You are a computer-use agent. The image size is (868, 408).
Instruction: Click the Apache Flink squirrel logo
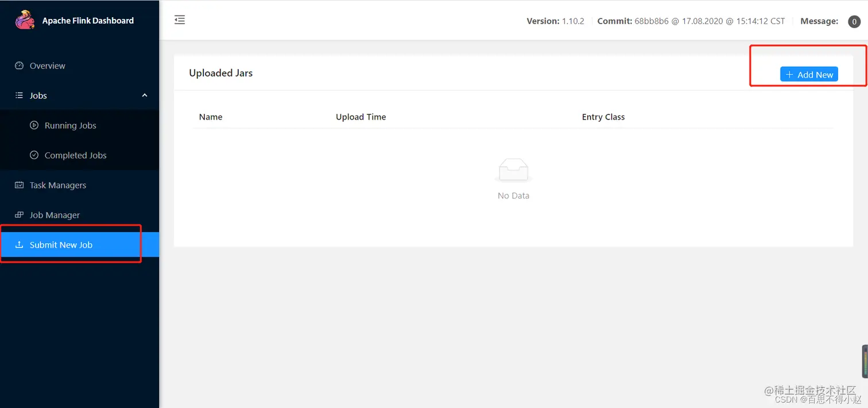click(x=25, y=20)
